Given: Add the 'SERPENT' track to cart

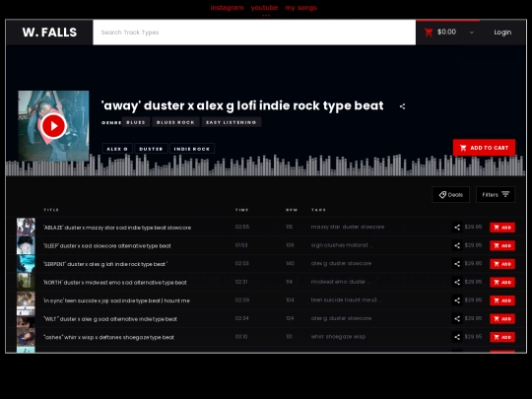Looking at the screenshot, I should click(x=502, y=264).
